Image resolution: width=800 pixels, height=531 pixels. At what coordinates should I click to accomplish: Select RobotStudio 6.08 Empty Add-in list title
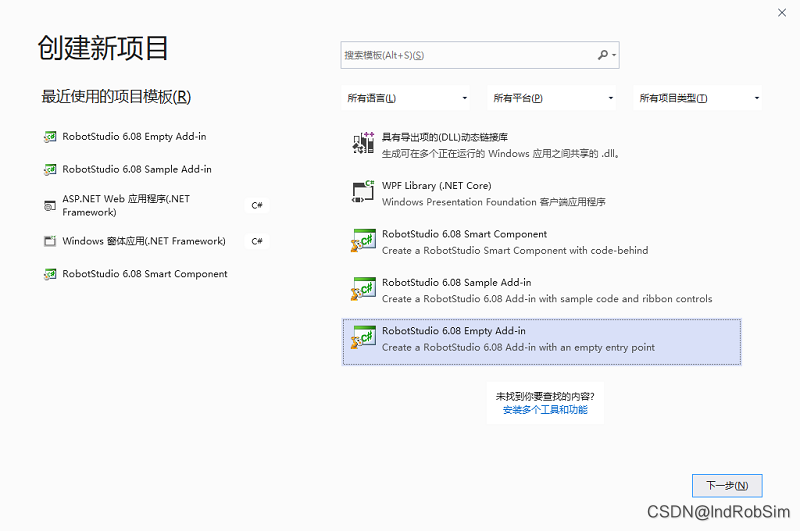(454, 331)
